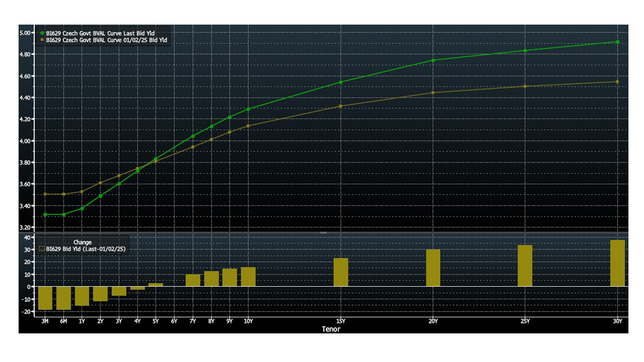Click the gold 25Y data point on 01/02/25 curve

point(525,86)
